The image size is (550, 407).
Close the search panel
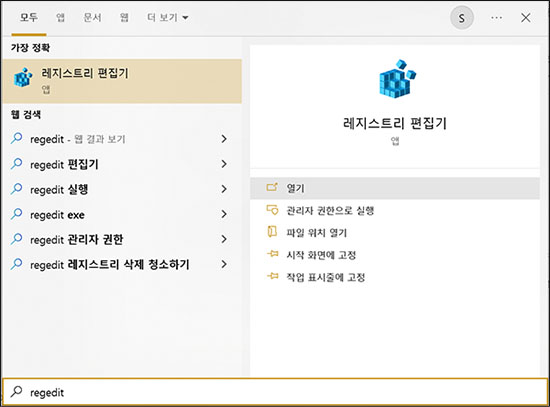pos(525,18)
